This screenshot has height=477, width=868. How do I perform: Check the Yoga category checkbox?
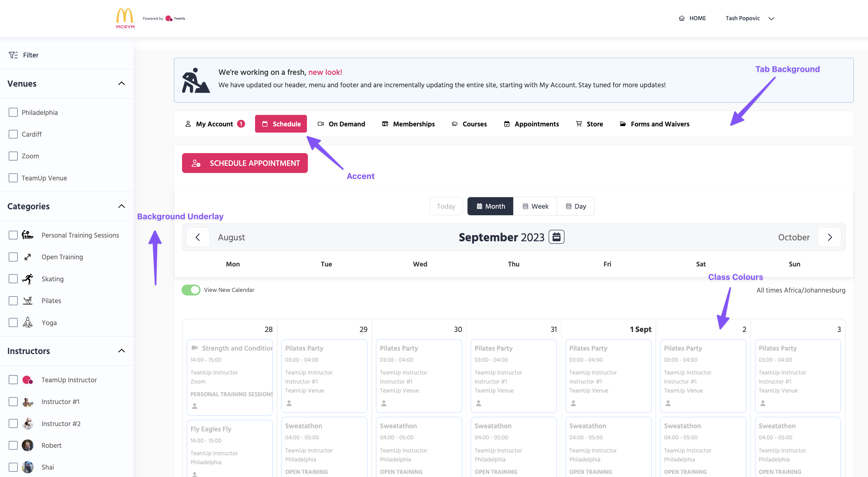(13, 322)
